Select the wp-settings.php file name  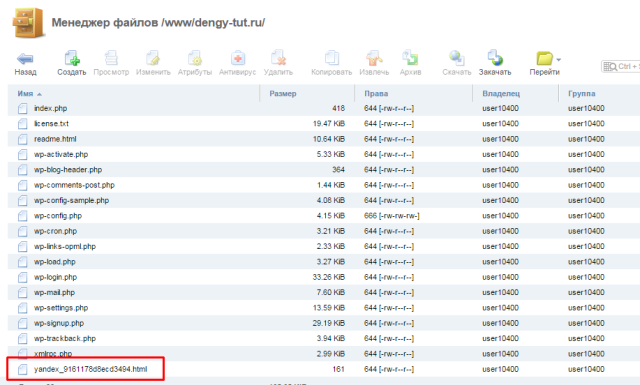(x=61, y=308)
